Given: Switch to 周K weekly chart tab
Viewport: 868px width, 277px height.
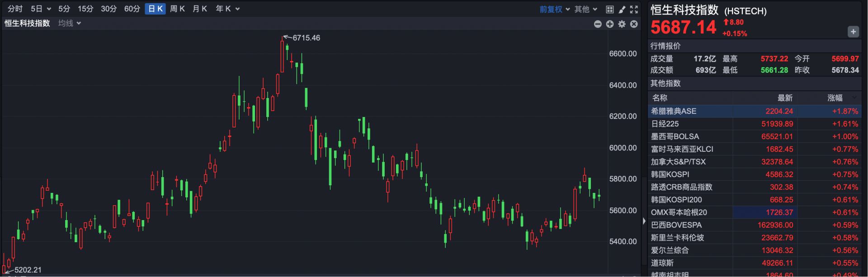Looking at the screenshot, I should [177, 9].
